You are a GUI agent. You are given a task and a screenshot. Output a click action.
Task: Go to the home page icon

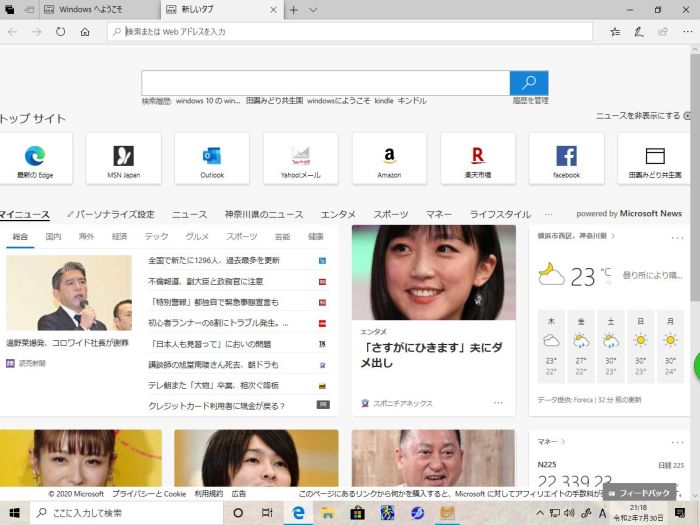[x=85, y=32]
